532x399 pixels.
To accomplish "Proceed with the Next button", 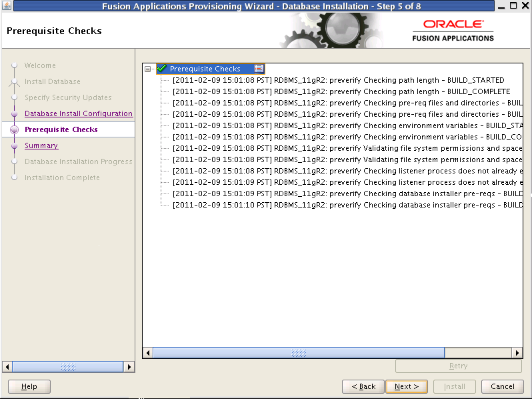I will [x=407, y=386].
